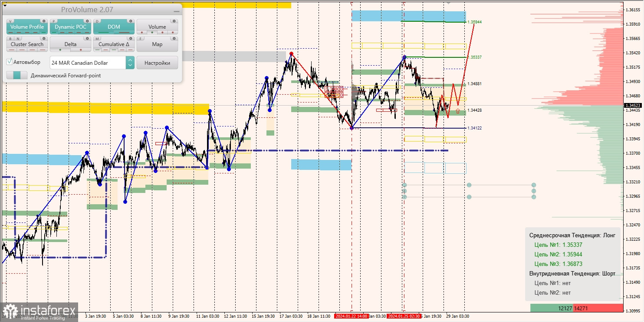Click the 15 Jan 19:30 time axis label

pyautogui.click(x=263, y=316)
